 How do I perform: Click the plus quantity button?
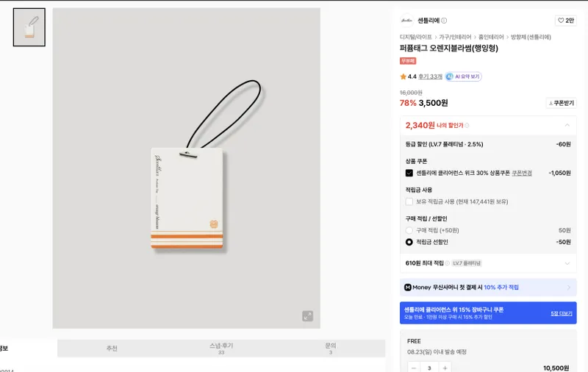(445, 368)
